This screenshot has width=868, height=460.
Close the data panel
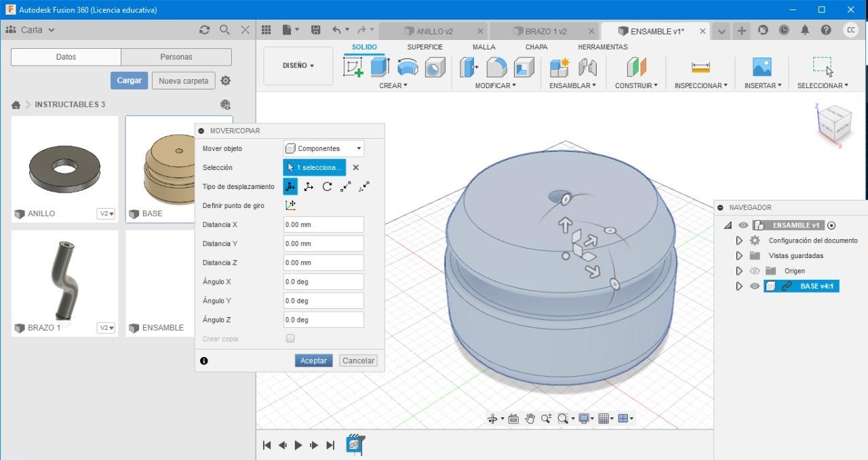click(x=245, y=30)
